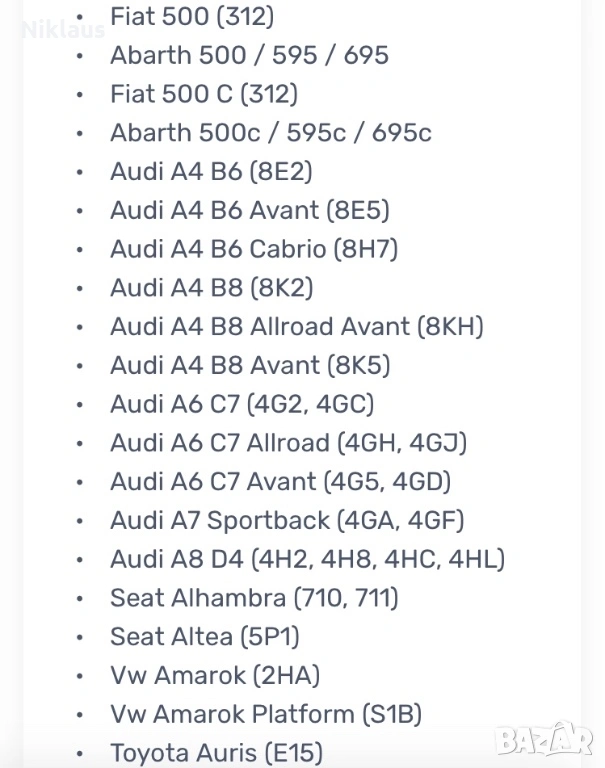Click the Abarth 500c / 595c / 695c item
This screenshot has height=768, width=605.
[270, 133]
